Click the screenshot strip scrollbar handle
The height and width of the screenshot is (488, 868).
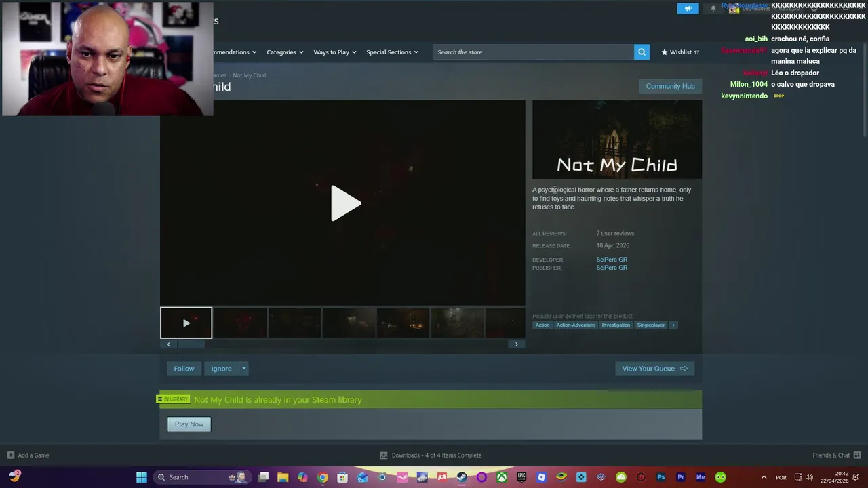tap(191, 344)
